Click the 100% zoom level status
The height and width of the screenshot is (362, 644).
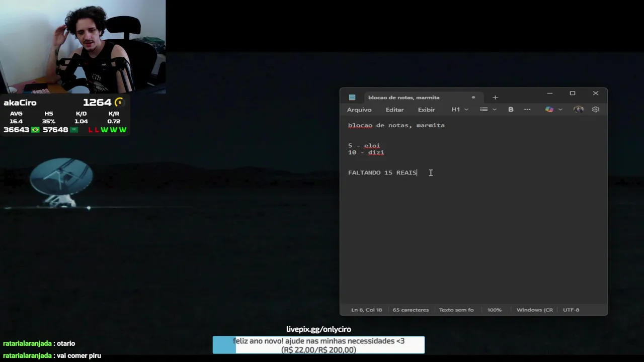coord(495,310)
